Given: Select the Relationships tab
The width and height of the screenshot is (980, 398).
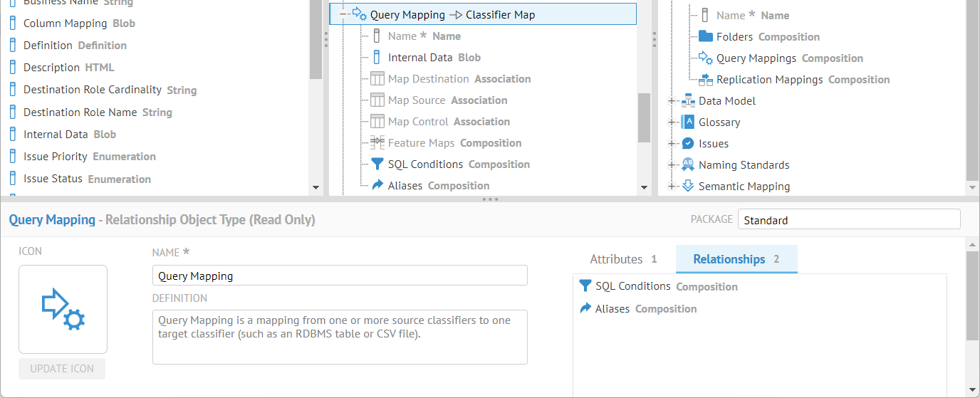Looking at the screenshot, I should pos(736,259).
